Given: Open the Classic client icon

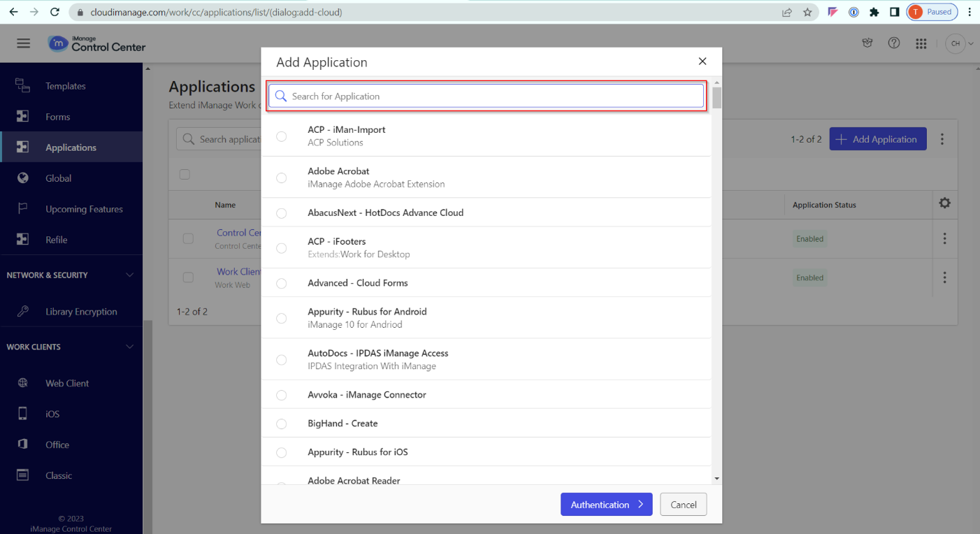Looking at the screenshot, I should point(22,475).
